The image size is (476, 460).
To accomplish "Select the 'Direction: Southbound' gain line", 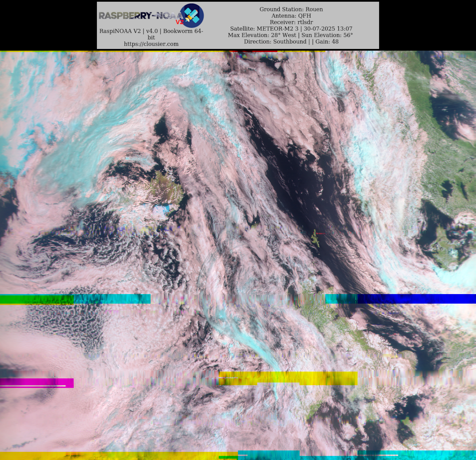I will 291,41.
